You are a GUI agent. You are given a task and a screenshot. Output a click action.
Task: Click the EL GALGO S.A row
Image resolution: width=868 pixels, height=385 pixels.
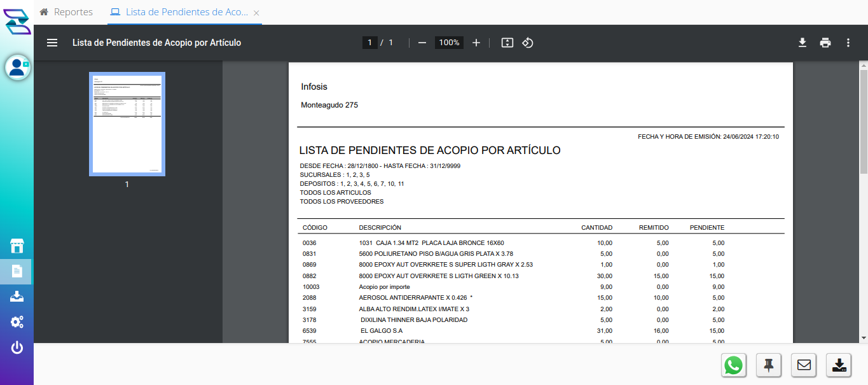(x=514, y=331)
